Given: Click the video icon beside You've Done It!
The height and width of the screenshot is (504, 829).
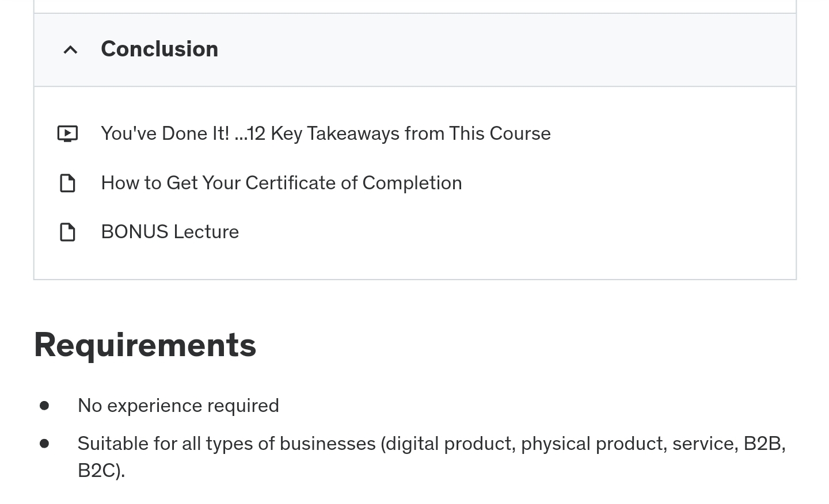Looking at the screenshot, I should [67, 133].
